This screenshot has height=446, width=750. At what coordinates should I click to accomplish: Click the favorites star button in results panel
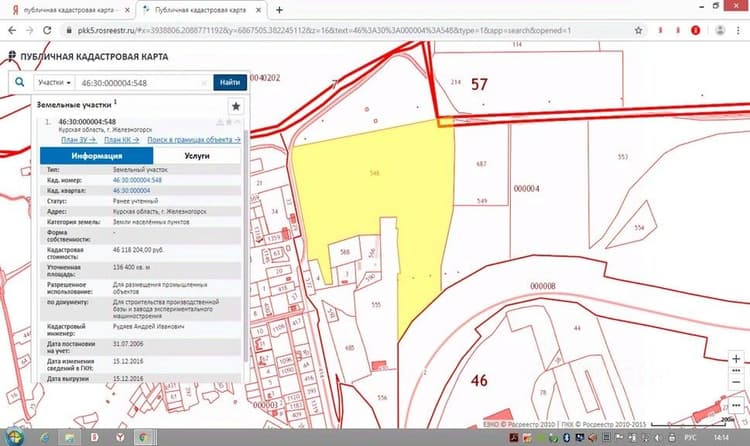(x=236, y=106)
